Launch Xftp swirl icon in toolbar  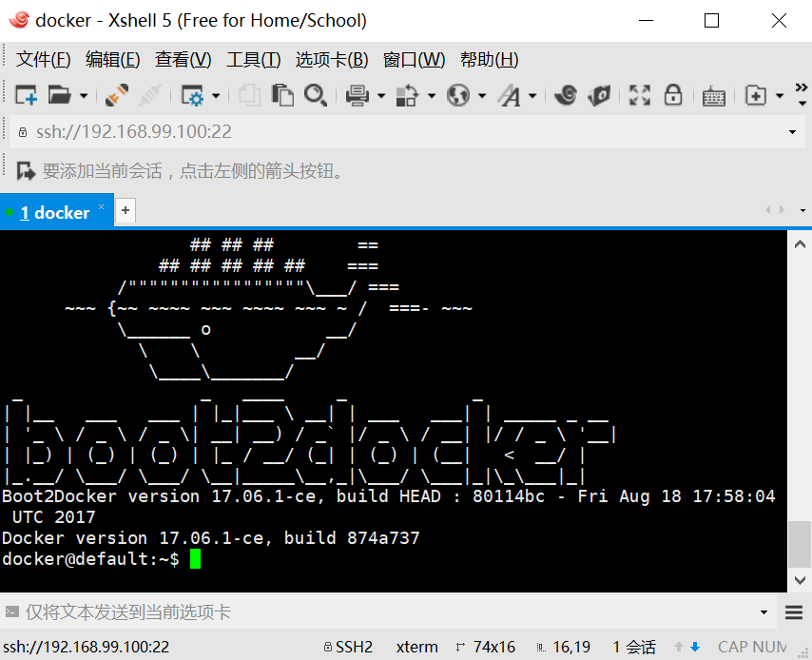click(x=566, y=95)
